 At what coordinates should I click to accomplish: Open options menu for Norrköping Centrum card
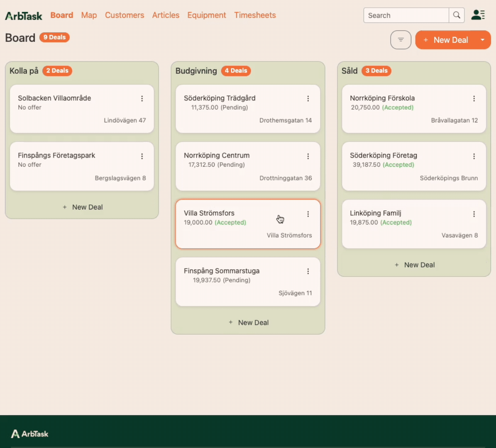tap(308, 156)
